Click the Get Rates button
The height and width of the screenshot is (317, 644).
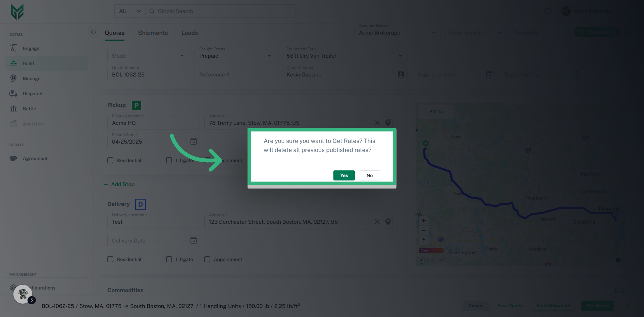pyautogui.click(x=597, y=306)
